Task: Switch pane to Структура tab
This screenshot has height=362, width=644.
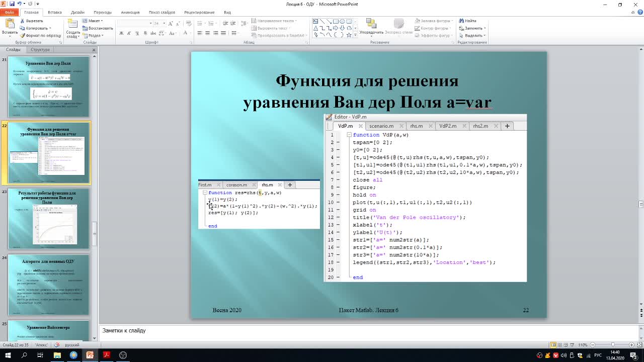Action: 40,49
